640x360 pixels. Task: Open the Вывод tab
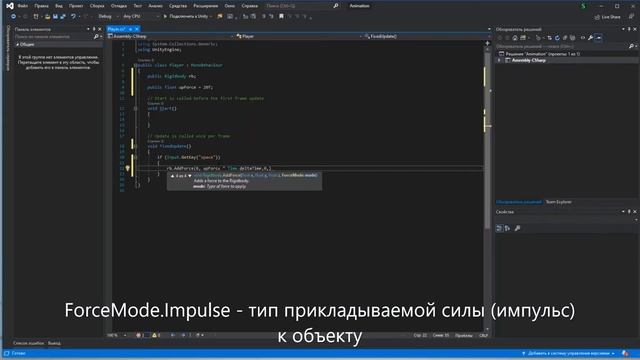[x=54, y=343]
